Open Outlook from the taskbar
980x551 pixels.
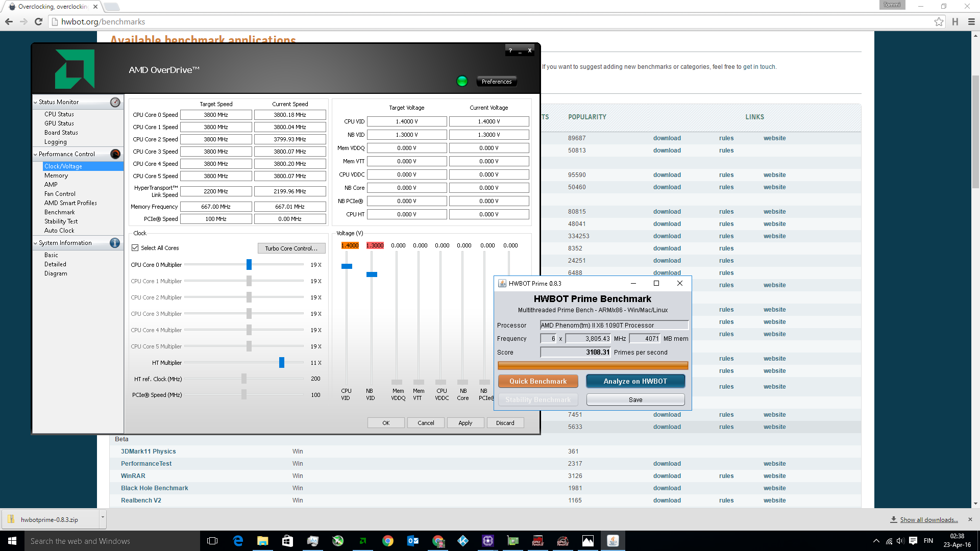413,541
